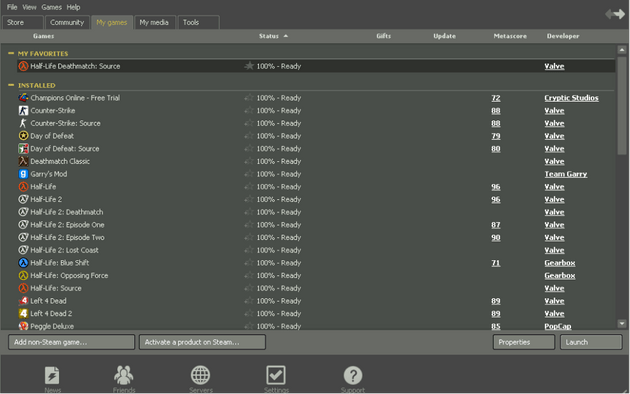Click the Half-Life: Blue Shift icon
Viewport: 630px width, 394px height.
click(23, 263)
